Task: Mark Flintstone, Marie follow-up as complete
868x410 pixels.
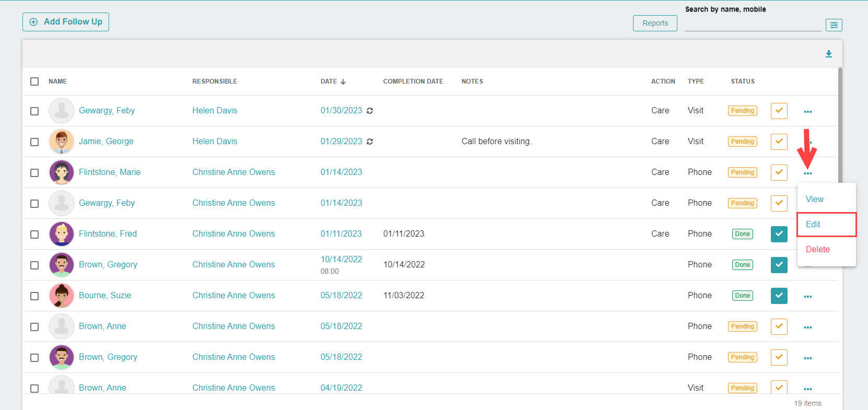Action: click(x=779, y=172)
